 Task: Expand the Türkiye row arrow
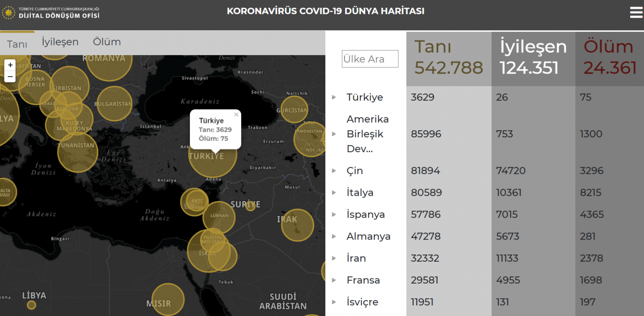tap(334, 97)
